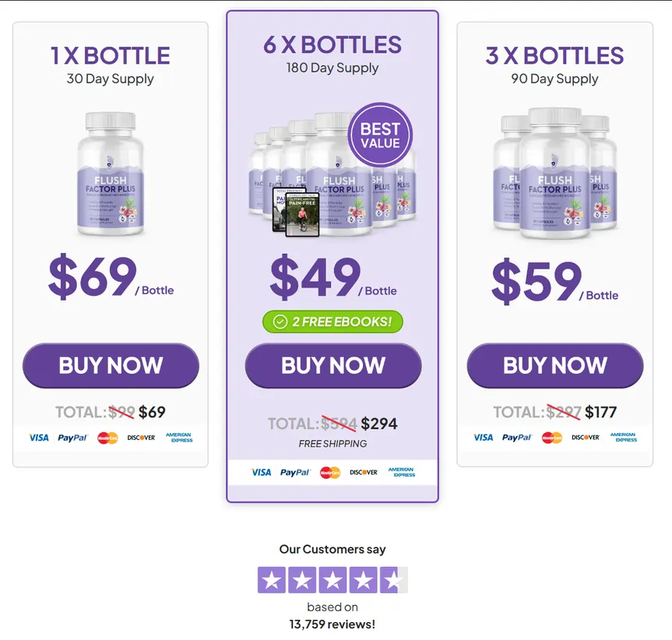
Task: Click the VISA icon under 1 X Bottle
Action: (38, 438)
